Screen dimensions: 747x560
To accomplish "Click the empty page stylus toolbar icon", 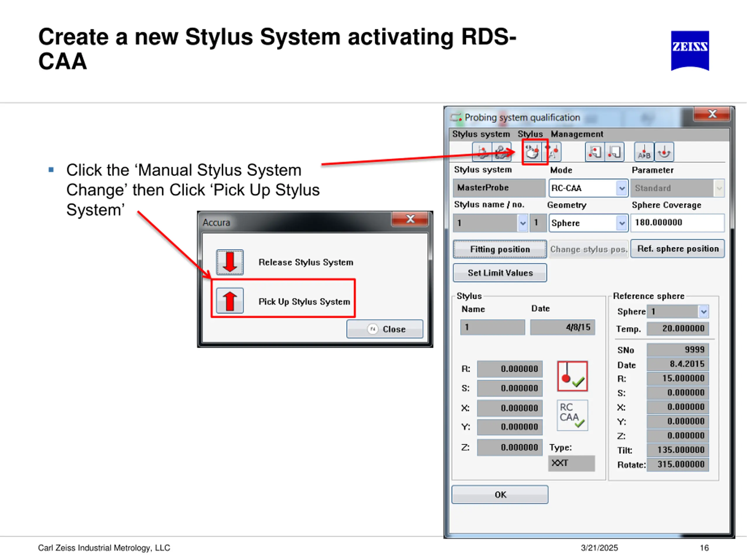I will click(614, 152).
